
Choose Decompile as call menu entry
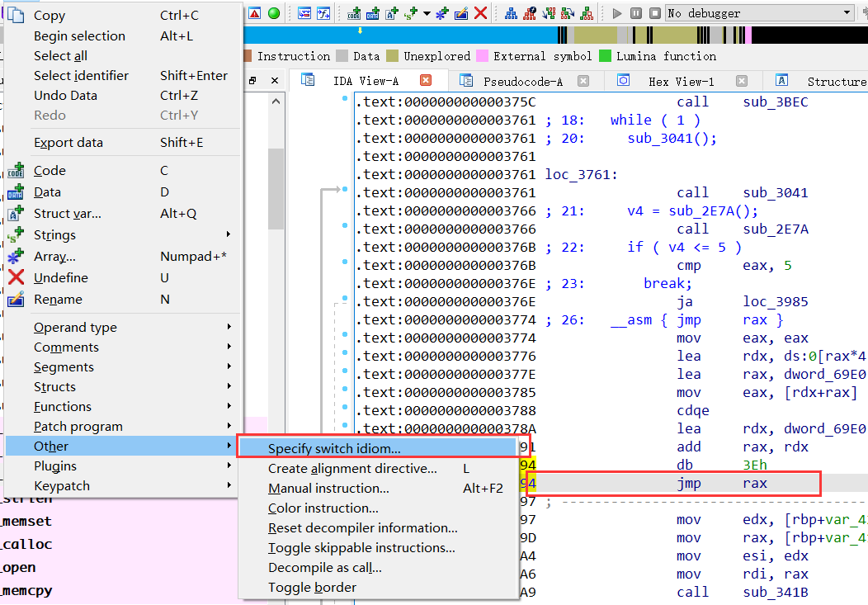[324, 567]
